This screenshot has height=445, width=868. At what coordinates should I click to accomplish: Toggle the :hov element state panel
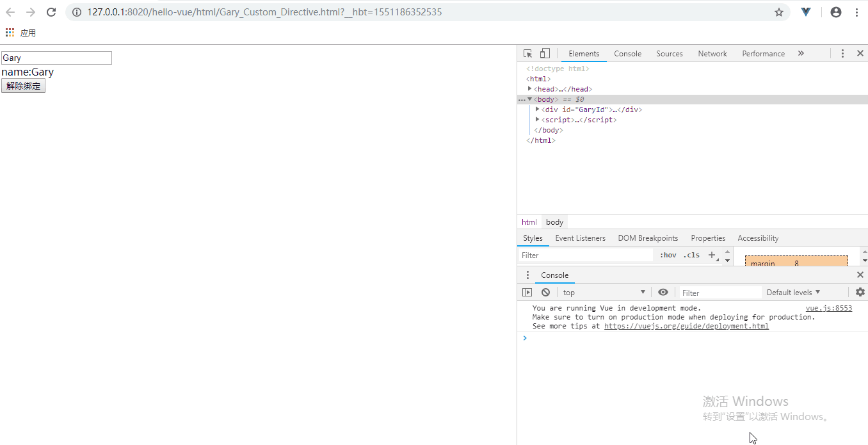point(668,255)
